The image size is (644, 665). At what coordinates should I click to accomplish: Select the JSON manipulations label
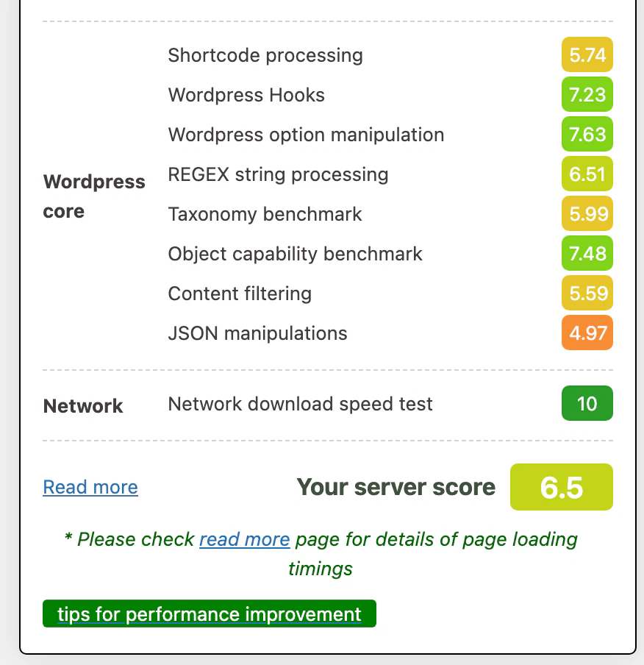pos(257,333)
